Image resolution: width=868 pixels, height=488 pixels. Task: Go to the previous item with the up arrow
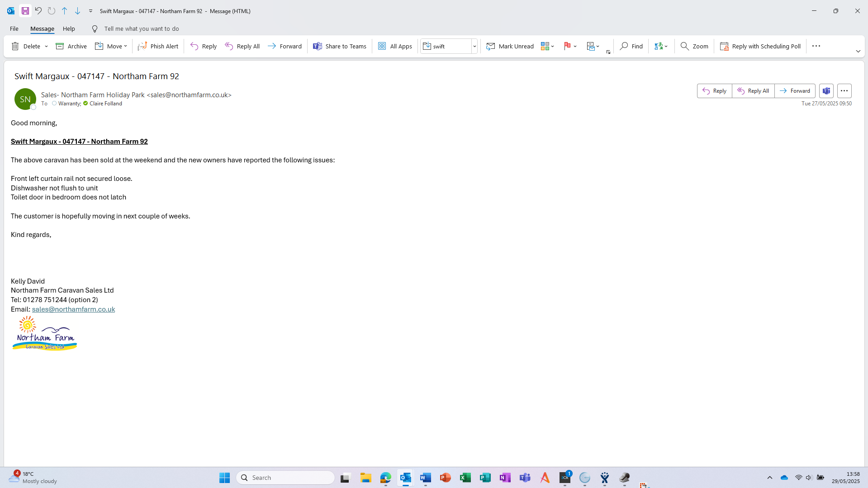click(x=65, y=11)
